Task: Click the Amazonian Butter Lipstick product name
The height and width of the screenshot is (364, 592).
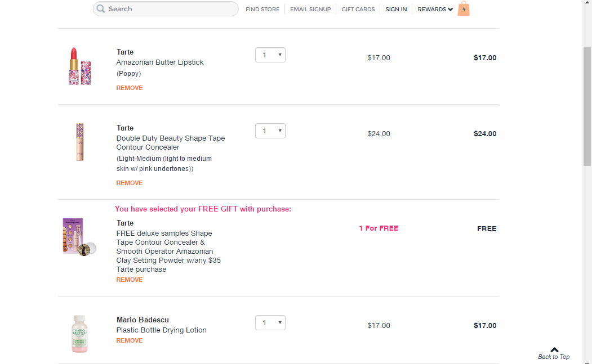Action: click(x=160, y=62)
